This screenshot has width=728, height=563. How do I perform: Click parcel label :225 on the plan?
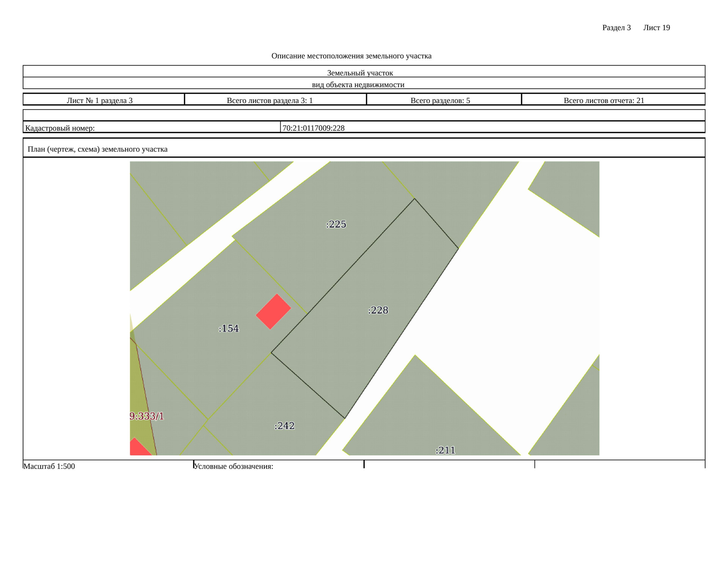tap(336, 224)
